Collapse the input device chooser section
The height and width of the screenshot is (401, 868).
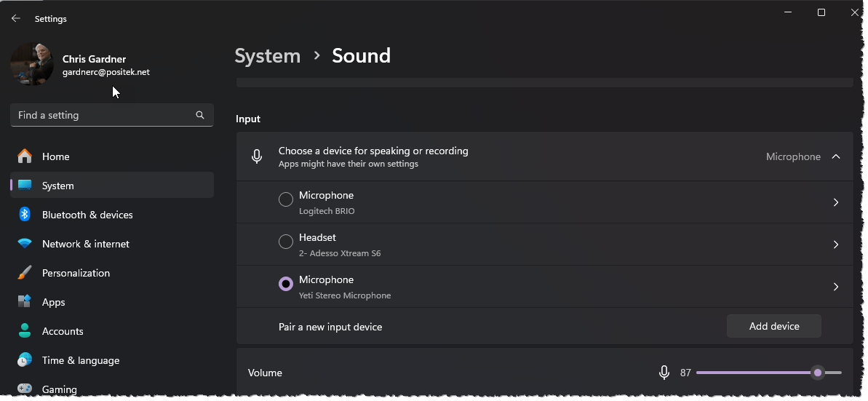click(836, 156)
